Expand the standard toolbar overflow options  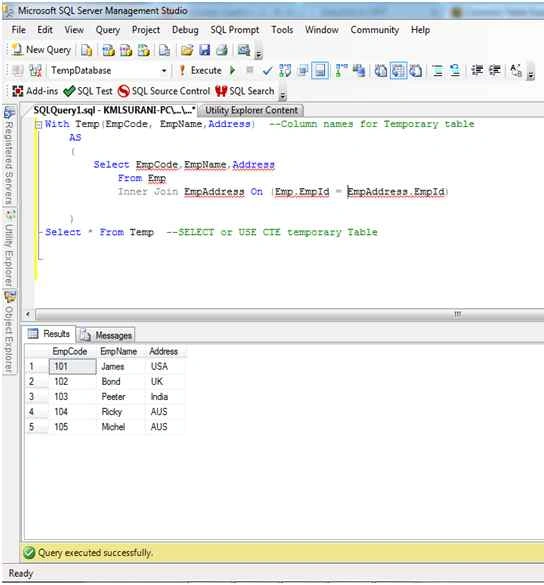click(258, 55)
